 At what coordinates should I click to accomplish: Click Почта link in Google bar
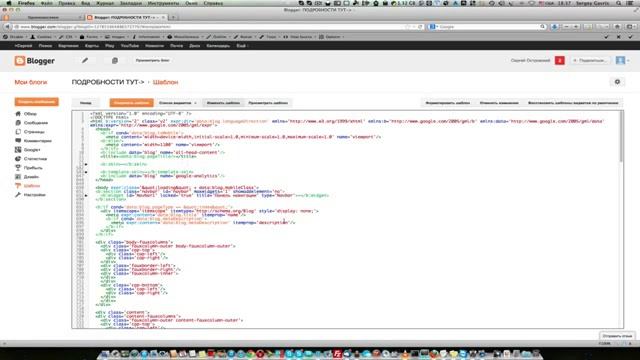coord(176,46)
